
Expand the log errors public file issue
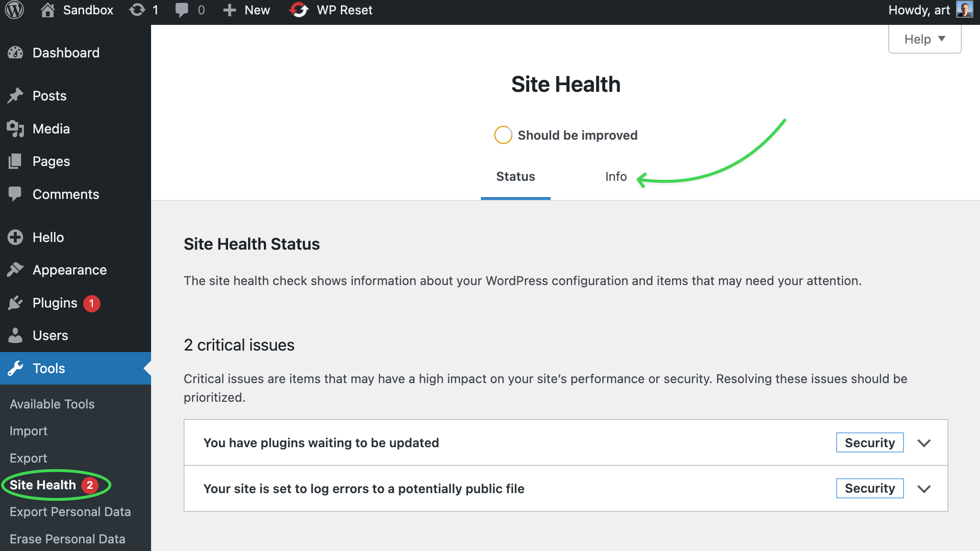(924, 489)
